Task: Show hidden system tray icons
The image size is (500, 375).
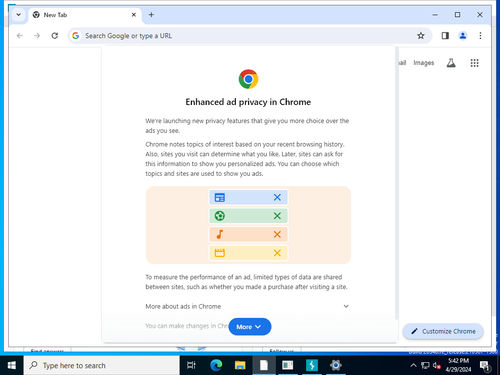Action: pos(413,365)
